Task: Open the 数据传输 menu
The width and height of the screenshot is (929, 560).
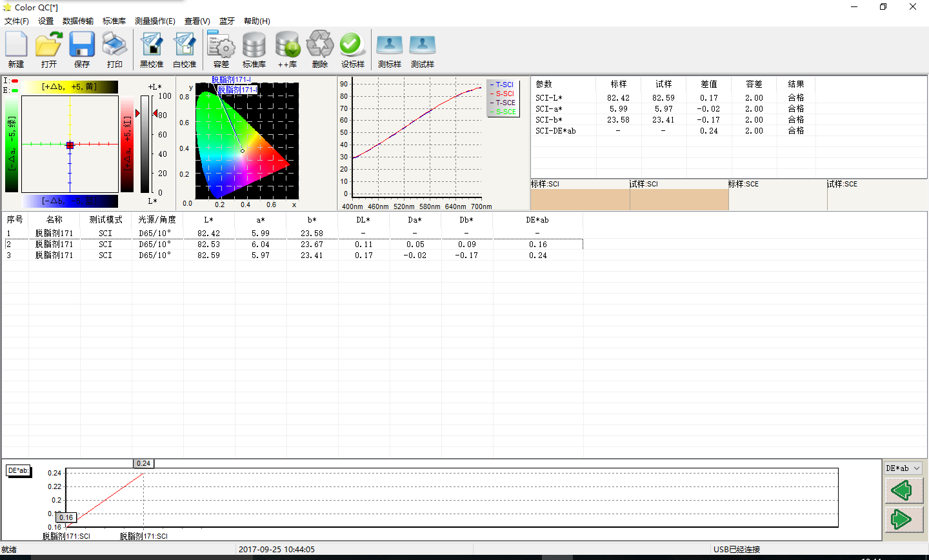Action: [78, 21]
